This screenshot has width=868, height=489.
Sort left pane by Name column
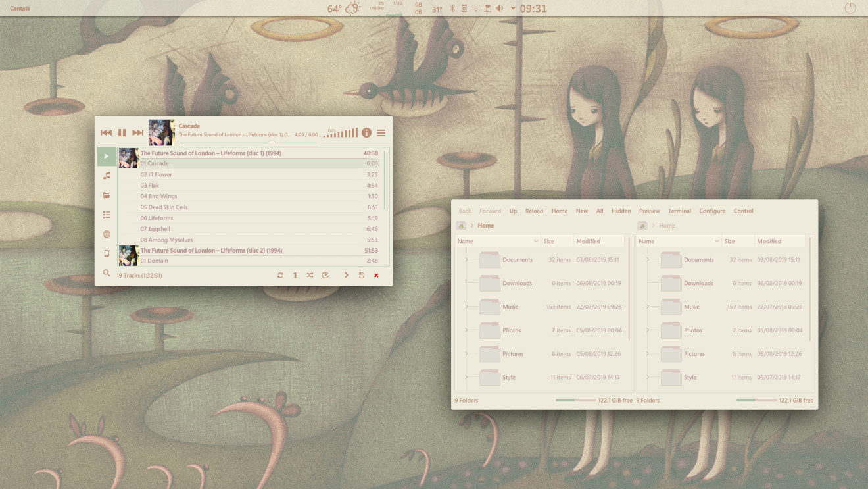498,241
